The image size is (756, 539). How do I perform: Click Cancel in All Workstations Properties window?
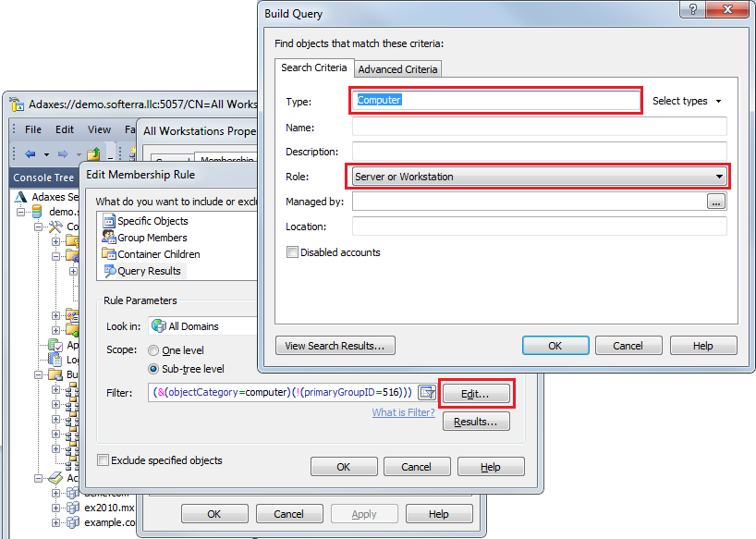click(289, 514)
